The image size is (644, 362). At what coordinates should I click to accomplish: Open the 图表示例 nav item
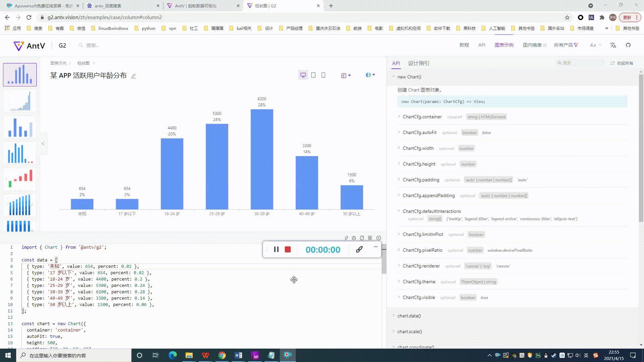click(x=504, y=45)
